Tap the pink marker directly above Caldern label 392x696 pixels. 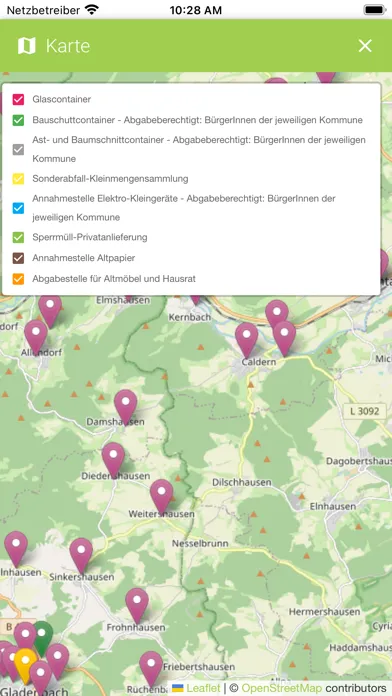coord(246,339)
